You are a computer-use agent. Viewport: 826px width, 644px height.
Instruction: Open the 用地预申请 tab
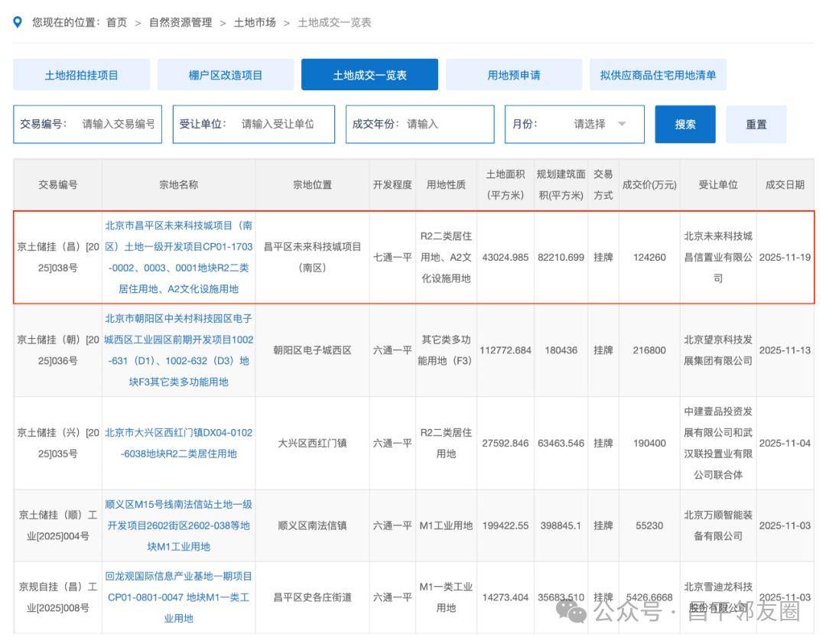(x=513, y=75)
